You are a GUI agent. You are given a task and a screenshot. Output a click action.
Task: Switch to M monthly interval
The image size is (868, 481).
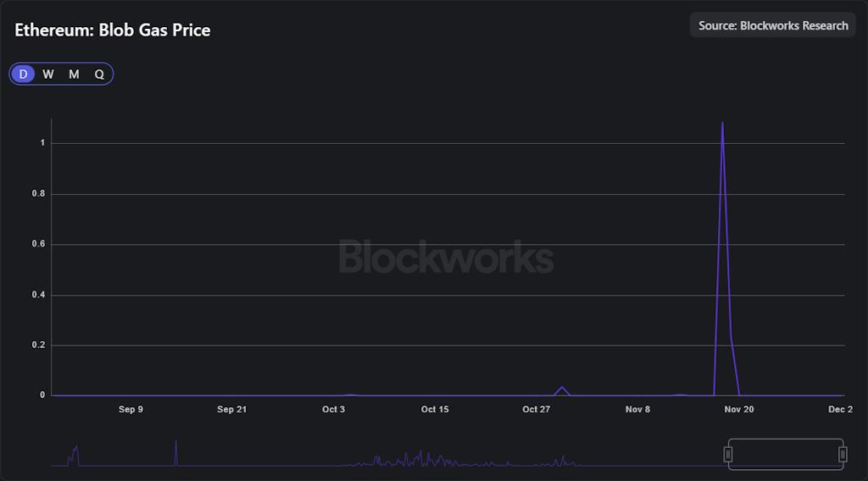[74, 75]
